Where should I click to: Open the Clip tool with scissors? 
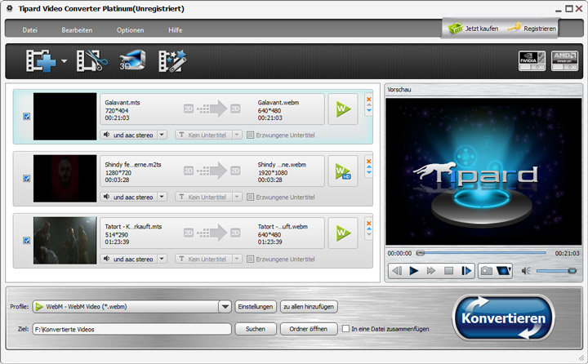(x=91, y=60)
